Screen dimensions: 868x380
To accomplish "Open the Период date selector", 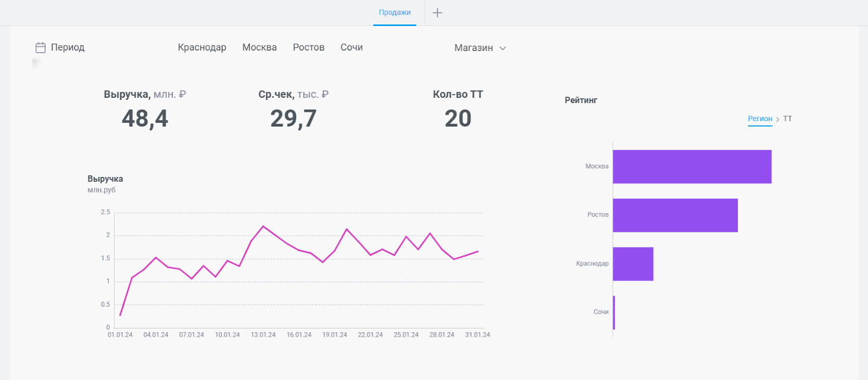I will pos(60,47).
